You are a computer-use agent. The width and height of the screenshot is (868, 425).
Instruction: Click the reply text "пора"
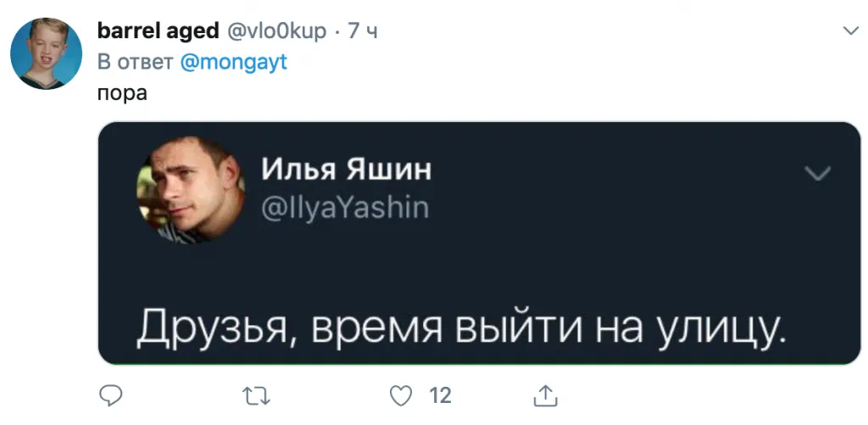tap(123, 92)
